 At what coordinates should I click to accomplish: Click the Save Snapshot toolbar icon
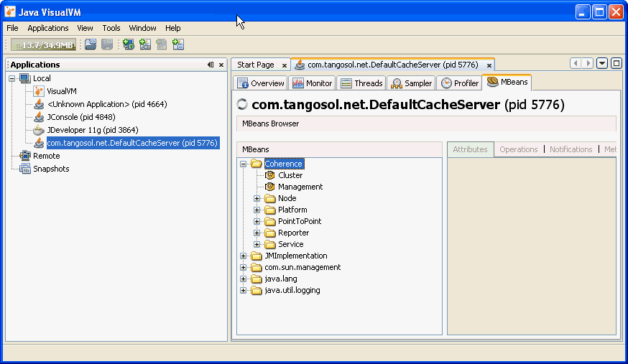[107, 45]
